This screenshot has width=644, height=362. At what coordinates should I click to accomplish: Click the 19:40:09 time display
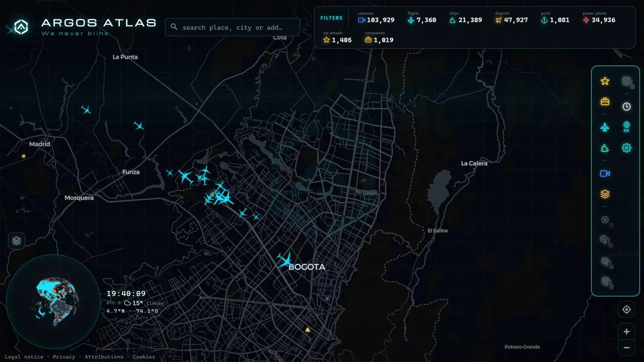126,294
